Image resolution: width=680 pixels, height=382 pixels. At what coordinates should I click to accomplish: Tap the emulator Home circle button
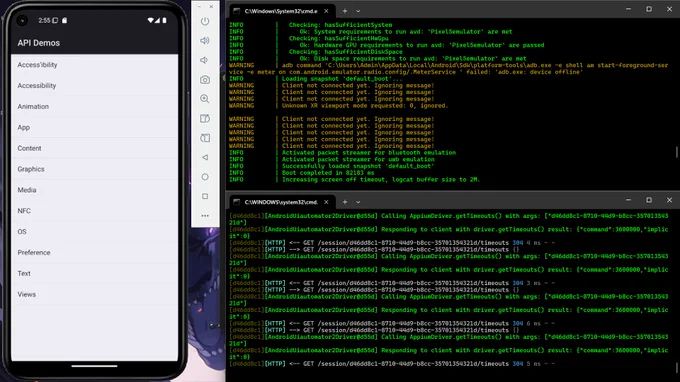(x=205, y=177)
